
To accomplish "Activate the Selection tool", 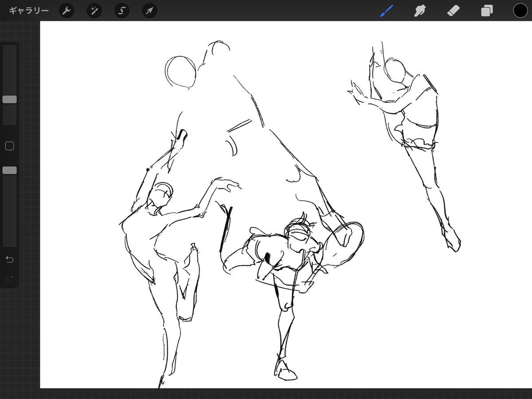I will click(x=121, y=10).
